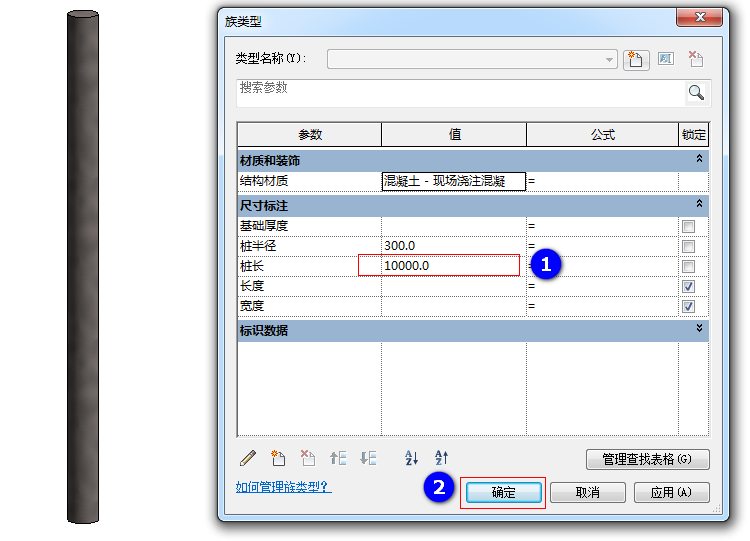Collapse the 尺寸标注 group

(x=699, y=203)
